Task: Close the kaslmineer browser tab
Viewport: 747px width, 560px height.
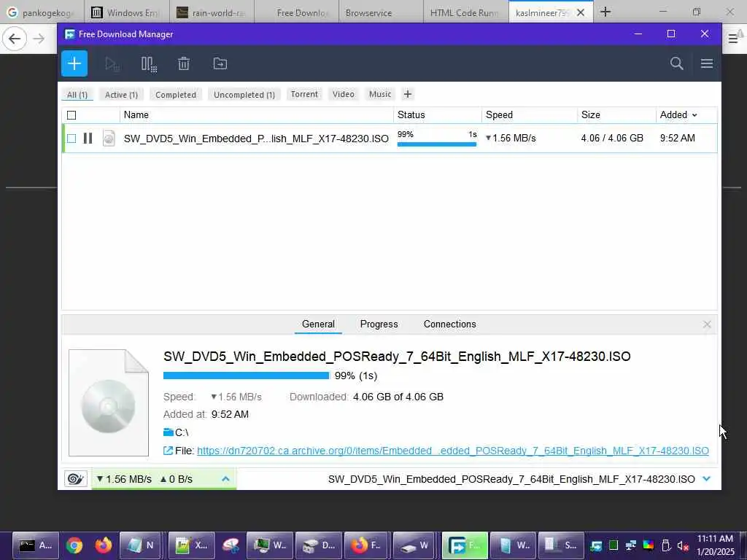Action: pyautogui.click(x=581, y=13)
